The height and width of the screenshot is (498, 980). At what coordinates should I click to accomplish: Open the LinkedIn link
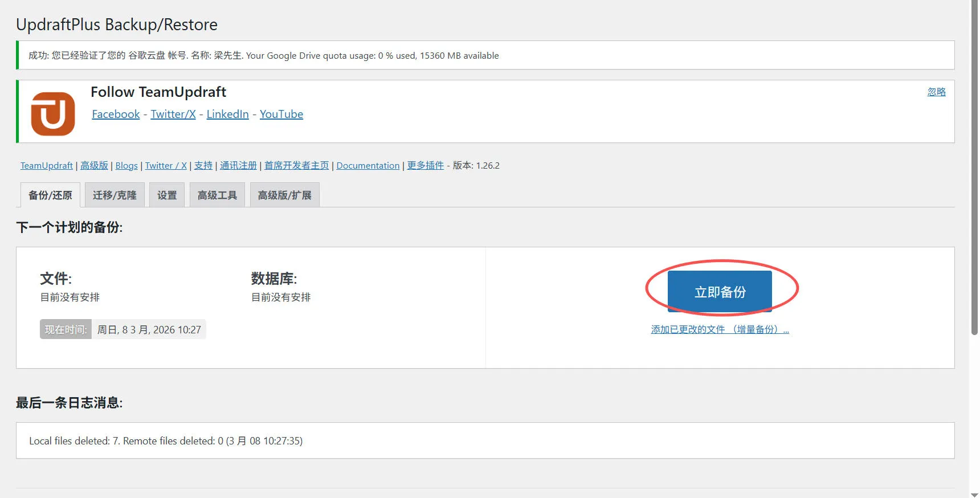227,114
